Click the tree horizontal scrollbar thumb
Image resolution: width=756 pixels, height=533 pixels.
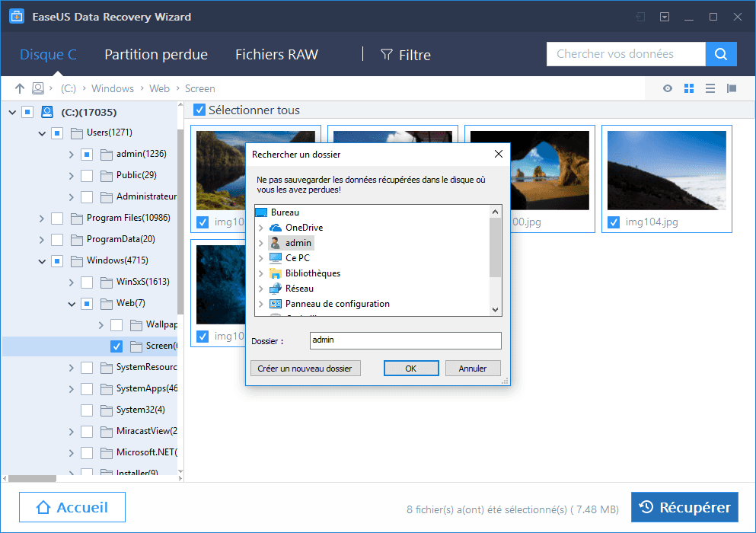(x=32, y=478)
